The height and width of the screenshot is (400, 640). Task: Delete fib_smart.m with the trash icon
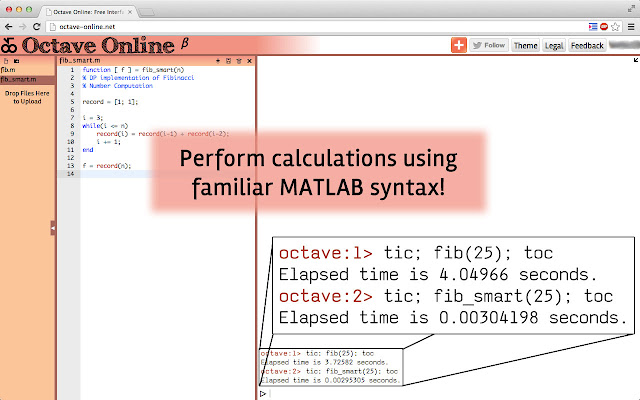pyautogui.click(x=239, y=61)
